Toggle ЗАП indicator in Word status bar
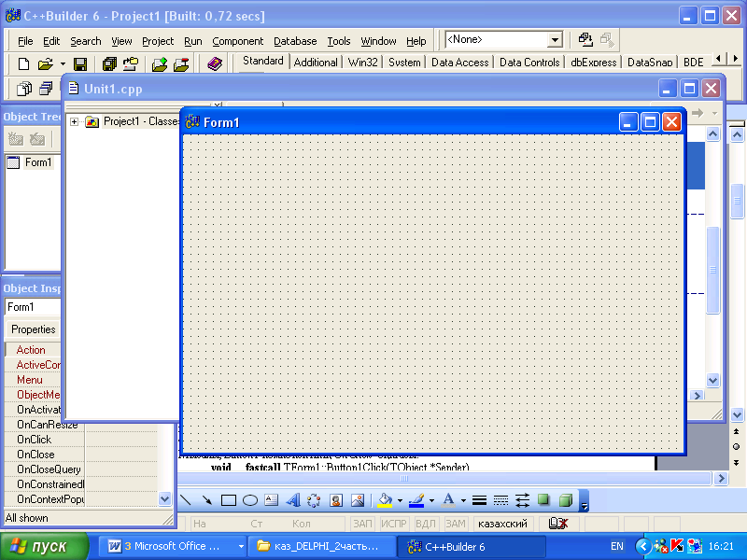 click(x=362, y=524)
